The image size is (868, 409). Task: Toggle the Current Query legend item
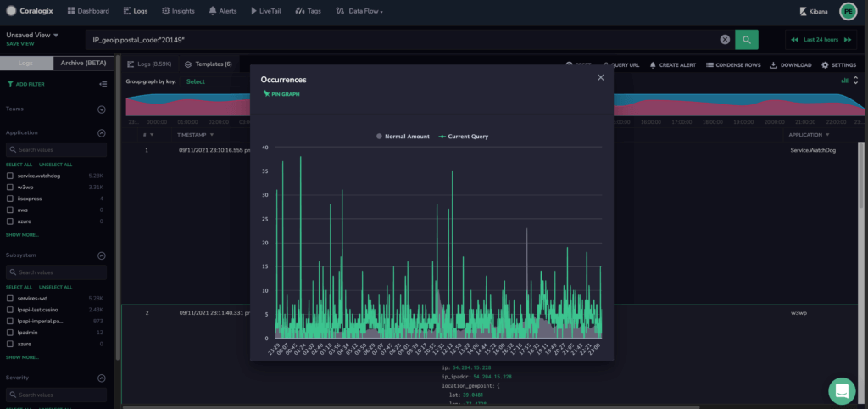click(x=464, y=137)
